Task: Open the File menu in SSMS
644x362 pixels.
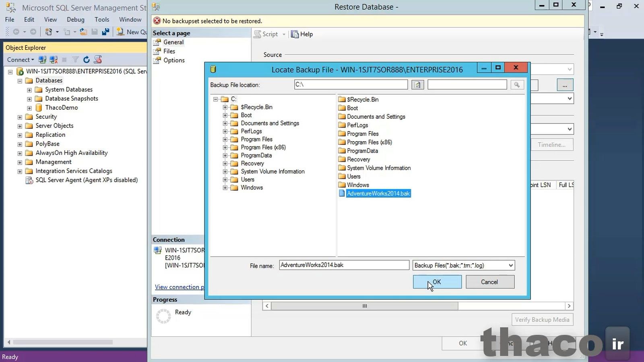Action: (10, 19)
